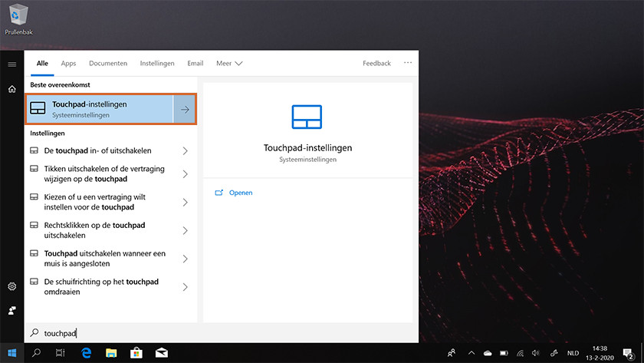This screenshot has width=644, height=363.
Task: Click the taskbar search icon
Action: [x=36, y=353]
